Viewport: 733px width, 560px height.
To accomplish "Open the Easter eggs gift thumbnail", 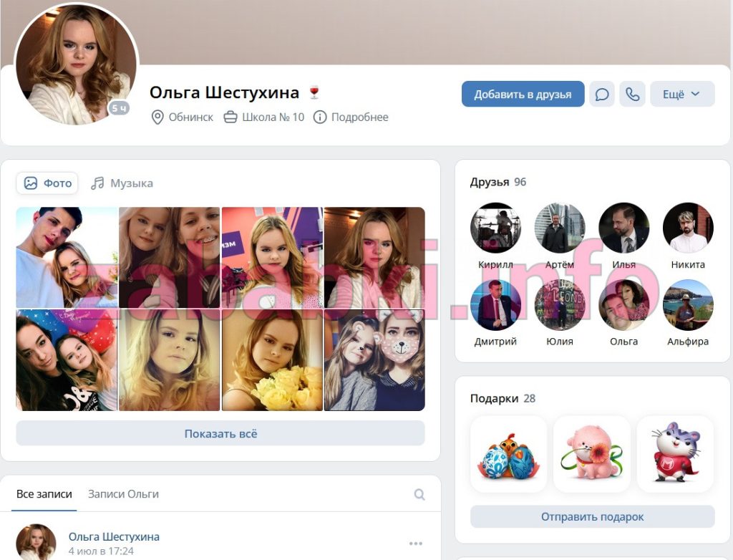I will (x=509, y=454).
